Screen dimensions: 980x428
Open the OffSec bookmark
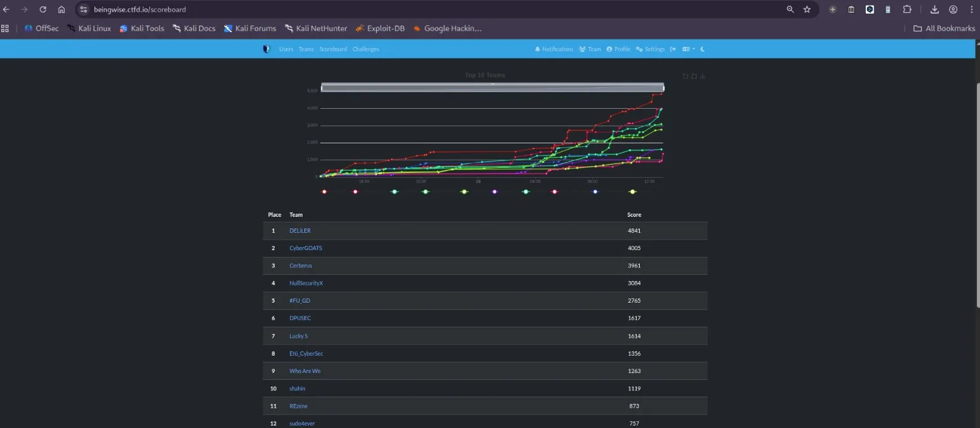(41, 28)
